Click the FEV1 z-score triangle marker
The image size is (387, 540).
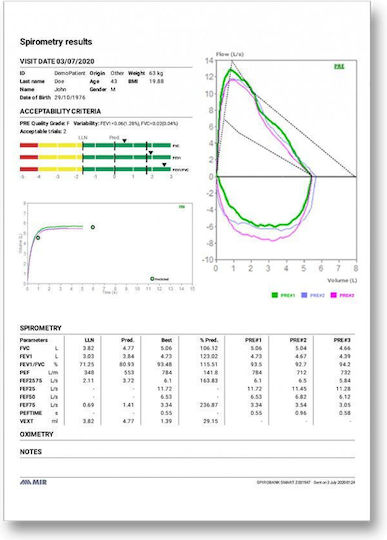pyautogui.click(x=150, y=153)
